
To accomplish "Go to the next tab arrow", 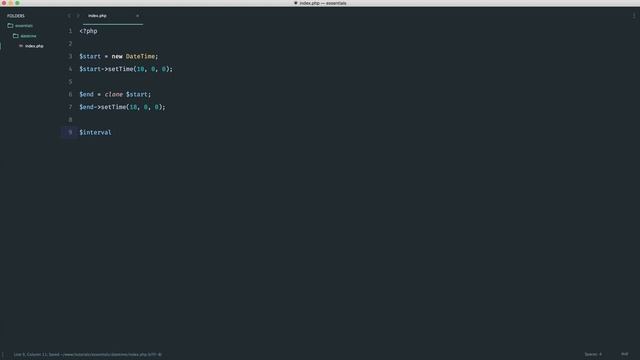I will [x=78, y=16].
